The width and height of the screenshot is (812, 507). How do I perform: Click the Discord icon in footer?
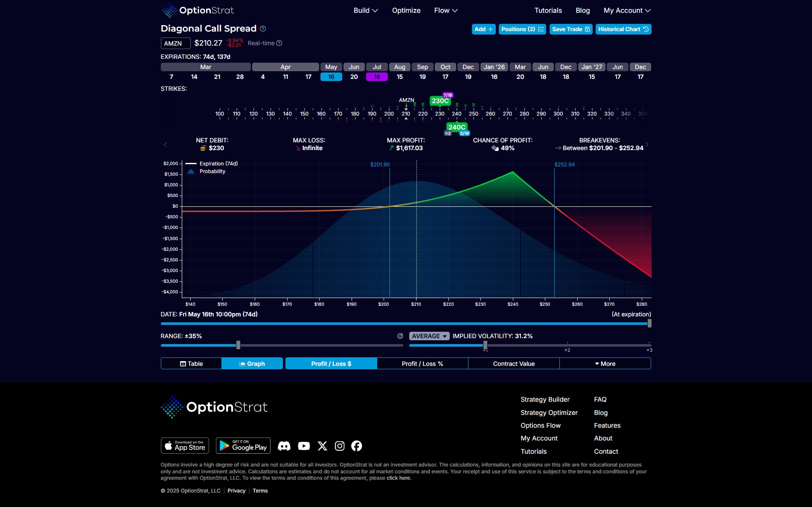(284, 446)
